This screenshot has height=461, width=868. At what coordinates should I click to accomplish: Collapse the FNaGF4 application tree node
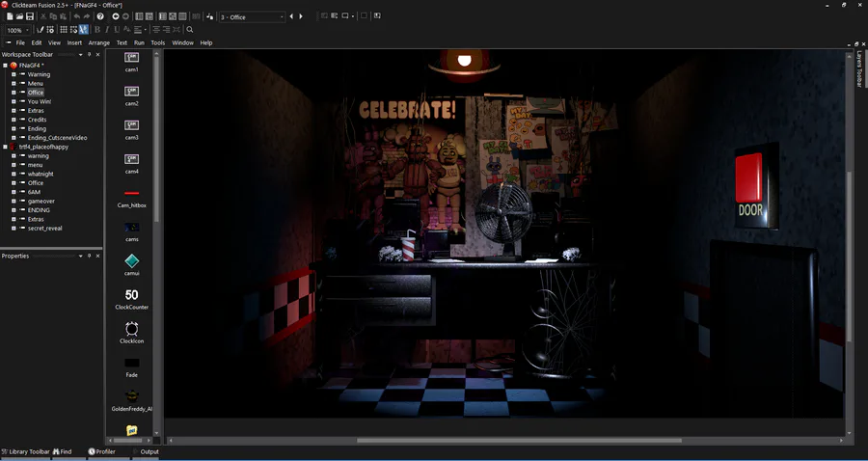(5, 66)
